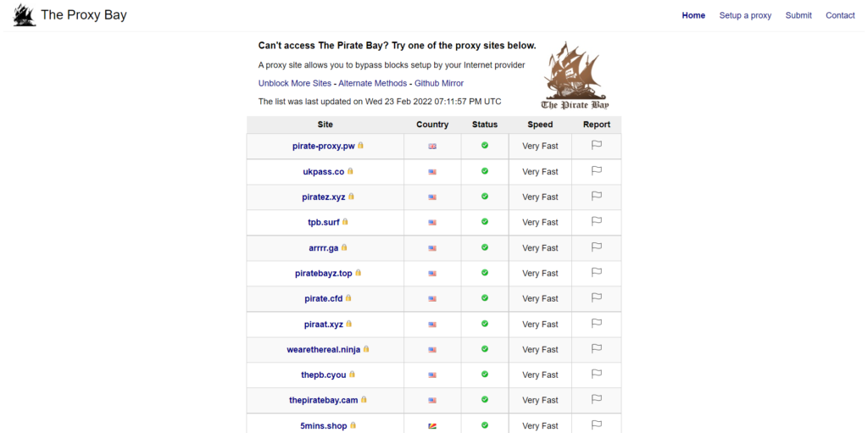868x433 pixels.
Task: Click the country flag for 5mins.shop
Action: point(432,426)
